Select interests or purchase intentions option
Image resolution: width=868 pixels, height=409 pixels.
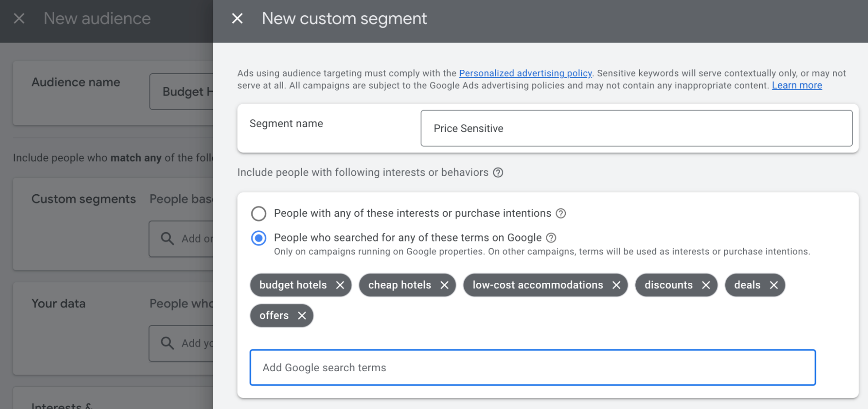259,213
